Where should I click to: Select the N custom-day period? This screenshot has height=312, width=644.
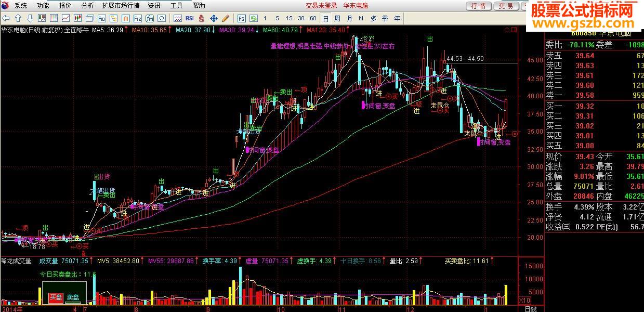pos(361,18)
